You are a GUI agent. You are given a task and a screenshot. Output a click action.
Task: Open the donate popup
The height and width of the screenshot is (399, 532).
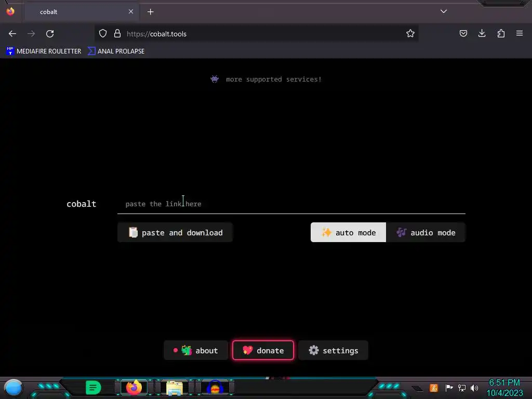point(263,350)
